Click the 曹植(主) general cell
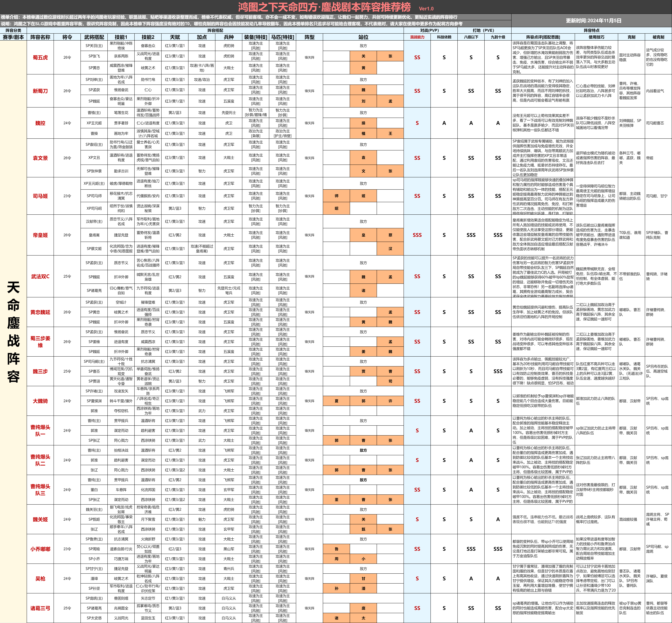Image resolution: width=672 pixels, height=623 pixels. coord(94,113)
